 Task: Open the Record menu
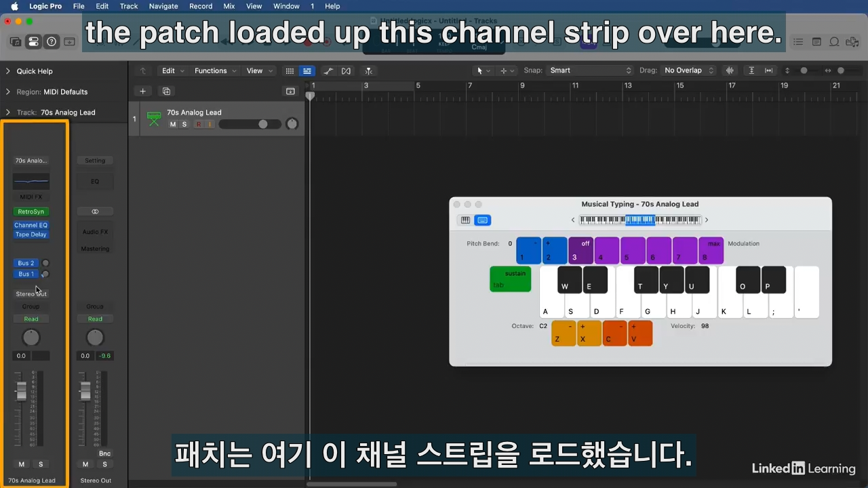point(201,6)
